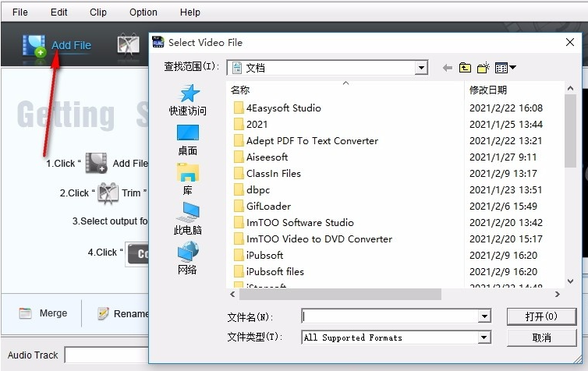Click scroll up arrow of file list
588x371 pixels.
pos(570,88)
